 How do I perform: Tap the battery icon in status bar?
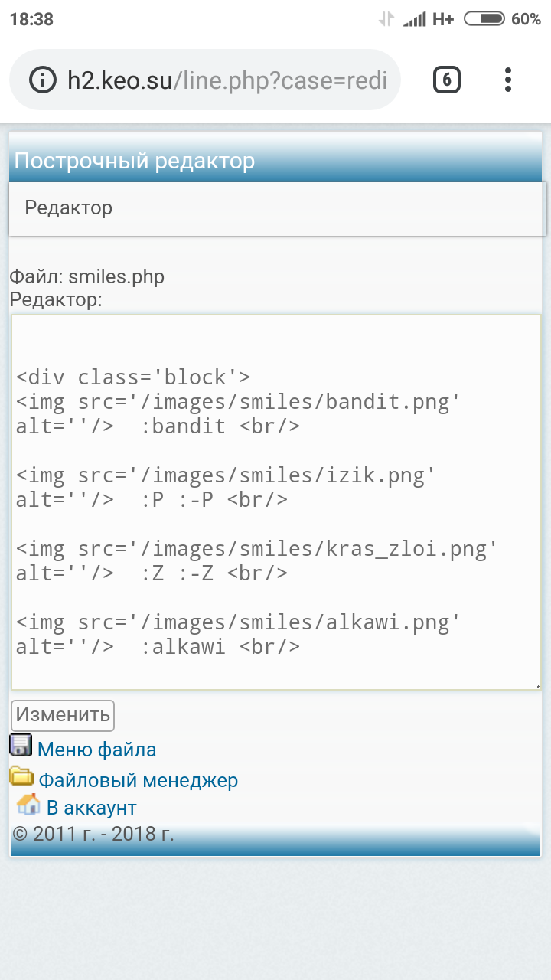tap(484, 19)
